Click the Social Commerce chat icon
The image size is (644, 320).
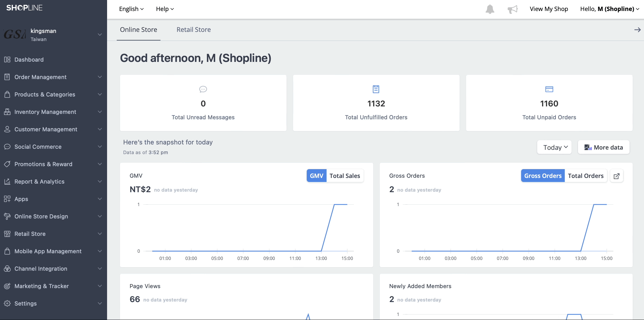[7, 147]
